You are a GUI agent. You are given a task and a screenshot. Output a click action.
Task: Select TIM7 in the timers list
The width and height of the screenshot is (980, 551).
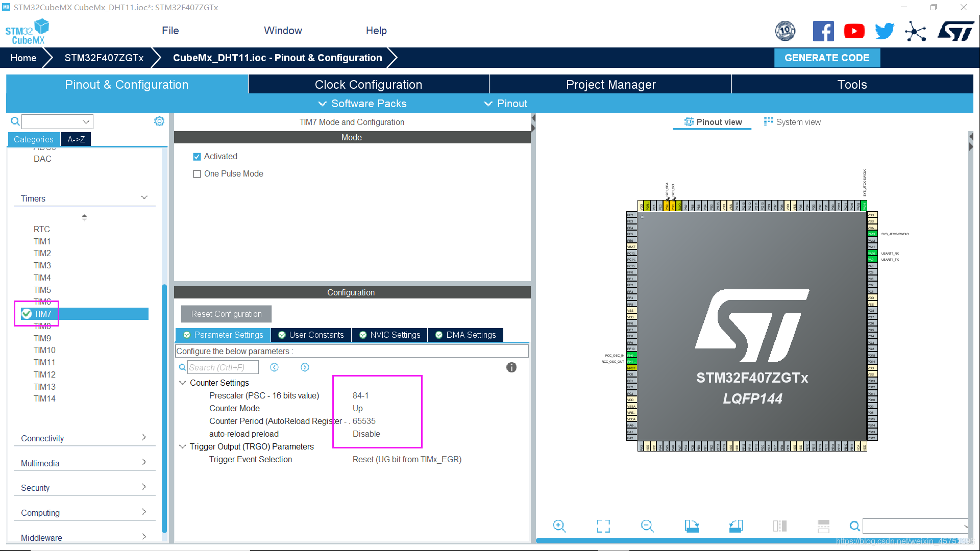84,314
